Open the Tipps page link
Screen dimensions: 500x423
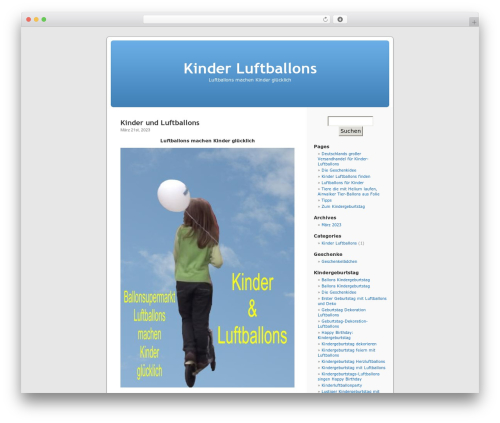click(326, 200)
